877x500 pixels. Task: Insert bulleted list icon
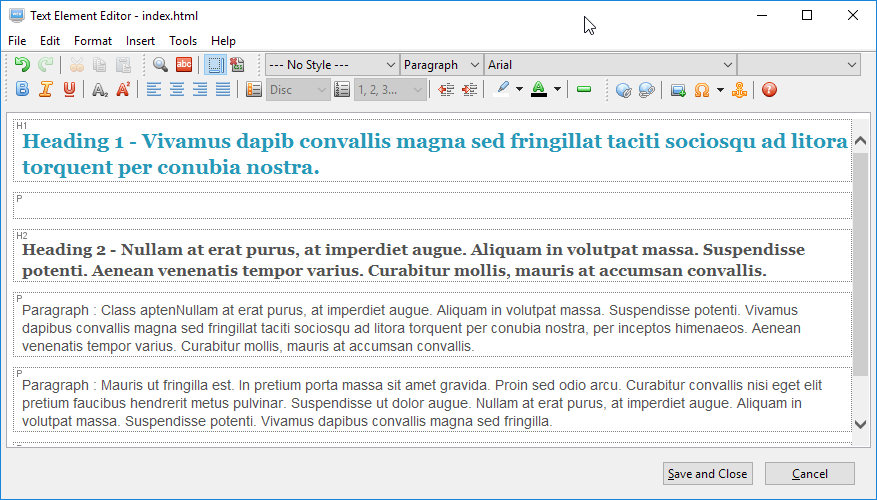253,89
